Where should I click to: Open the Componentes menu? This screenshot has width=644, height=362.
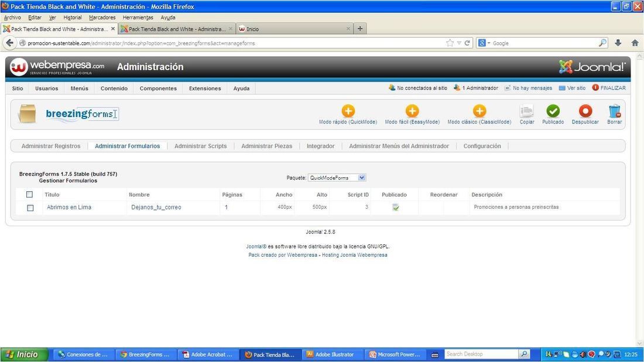click(x=158, y=88)
